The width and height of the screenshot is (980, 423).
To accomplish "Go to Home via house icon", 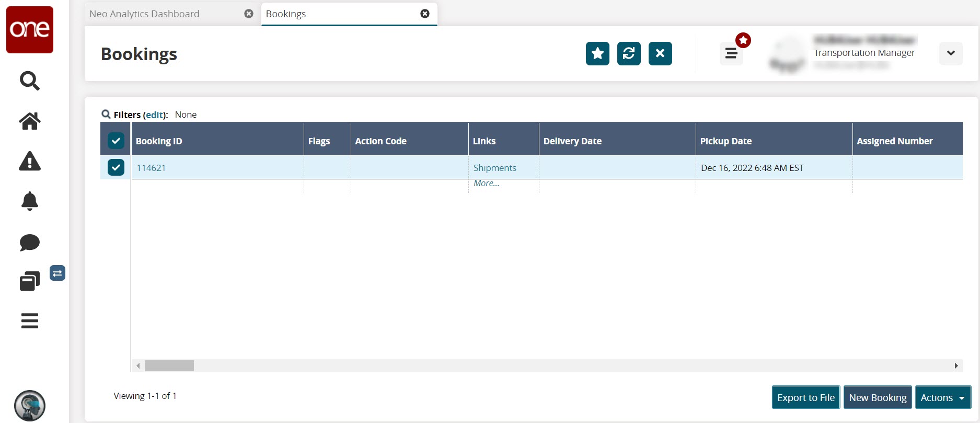I will (29, 121).
